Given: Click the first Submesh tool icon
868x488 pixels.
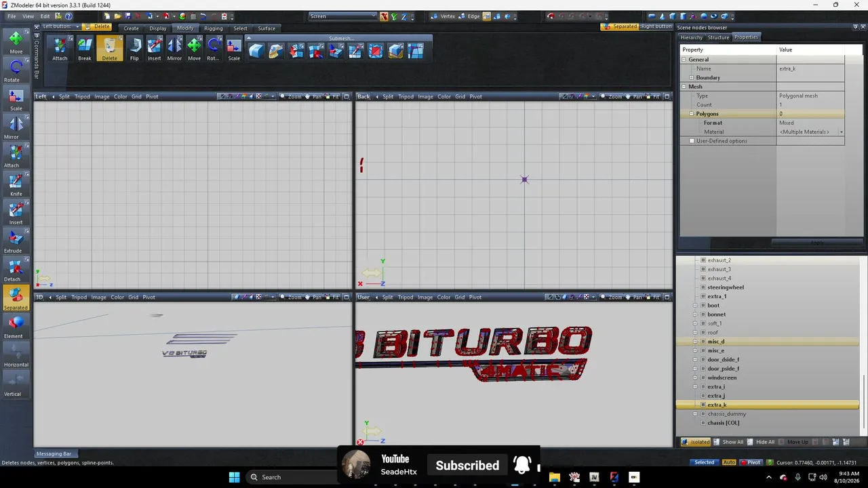Looking at the screenshot, I should 256,50.
